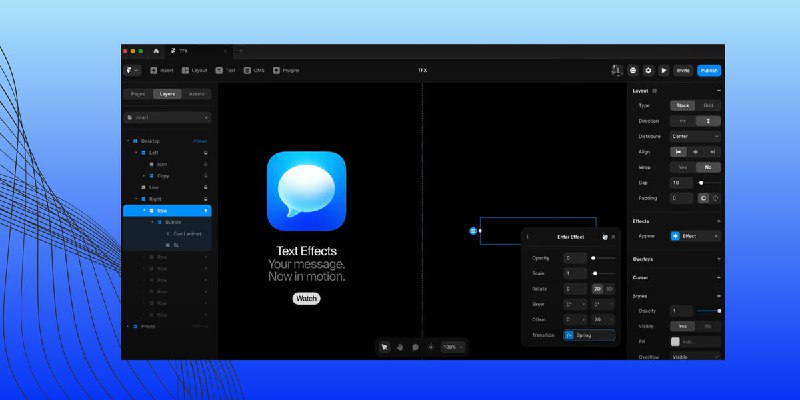Click the Messages app icon image
The image size is (800, 400).
pos(307,191)
